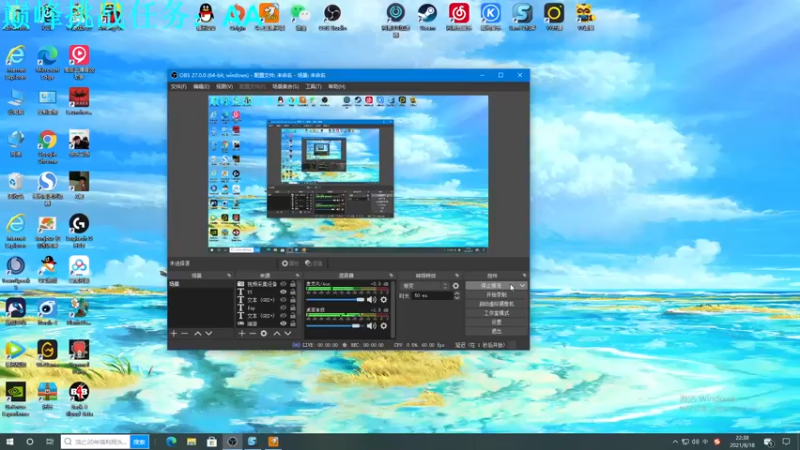This screenshot has width=800, height=450.
Task: Open NetEase Cloud Music desktop icon
Action: (x=459, y=16)
